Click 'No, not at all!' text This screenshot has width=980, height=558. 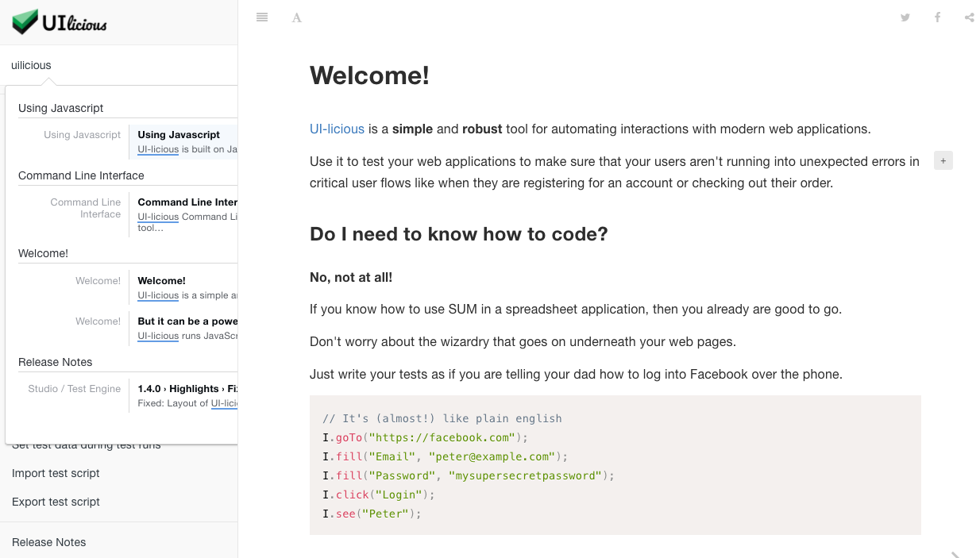pos(351,277)
